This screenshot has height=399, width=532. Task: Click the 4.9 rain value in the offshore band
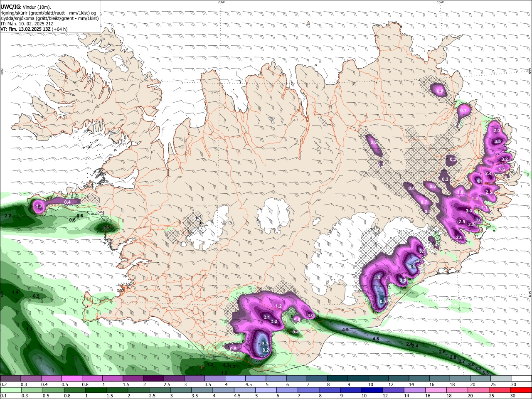click(x=345, y=330)
